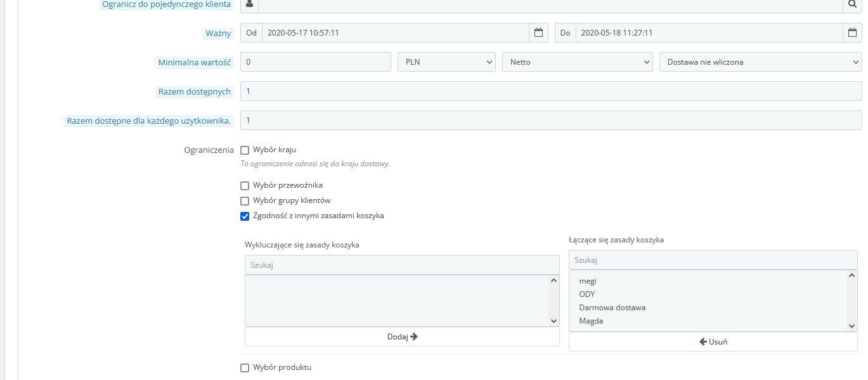Click down arrow of excluded rules list
This screenshot has height=380, width=868.
(x=554, y=321)
